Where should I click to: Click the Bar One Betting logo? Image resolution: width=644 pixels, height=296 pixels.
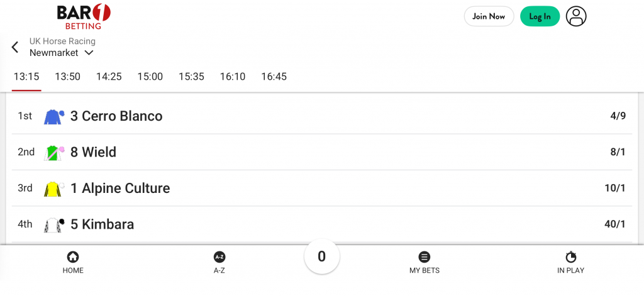pos(83,16)
